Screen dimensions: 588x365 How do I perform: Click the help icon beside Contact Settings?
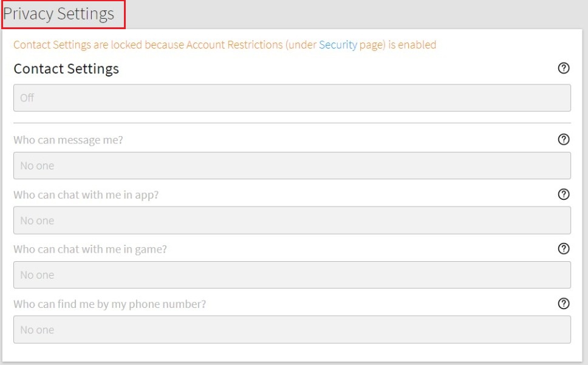point(563,68)
